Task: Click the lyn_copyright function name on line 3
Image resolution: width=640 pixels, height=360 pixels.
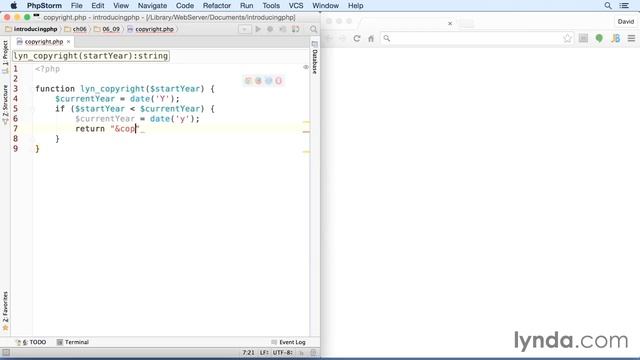Action: [x=112, y=89]
